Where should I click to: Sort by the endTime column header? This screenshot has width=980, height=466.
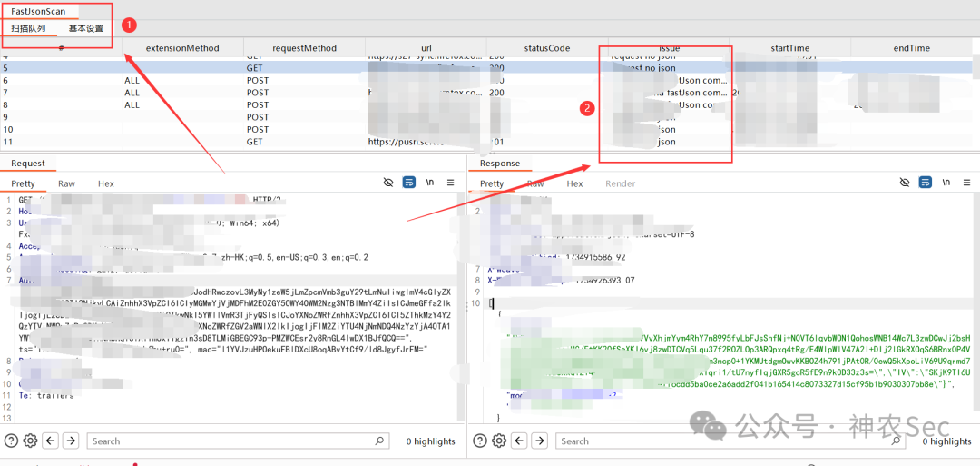[911, 48]
